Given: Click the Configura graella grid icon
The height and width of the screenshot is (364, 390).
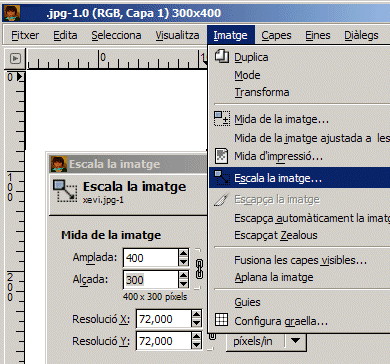Looking at the screenshot, I should 222,320.
